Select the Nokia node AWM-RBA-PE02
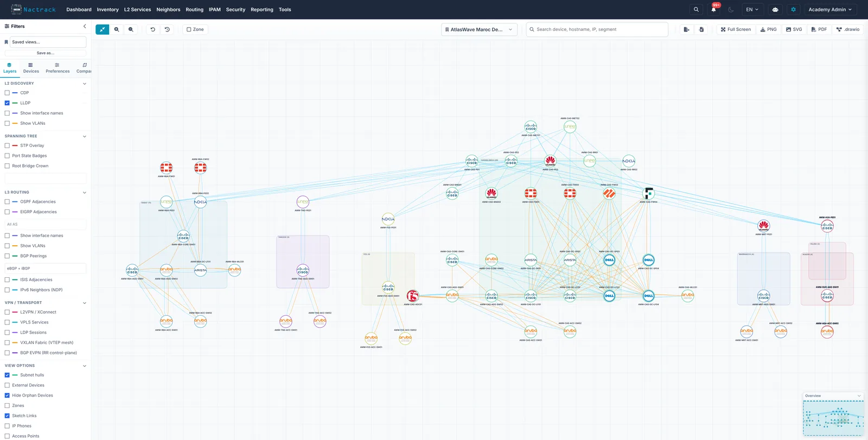The width and height of the screenshot is (868, 440). [200, 202]
